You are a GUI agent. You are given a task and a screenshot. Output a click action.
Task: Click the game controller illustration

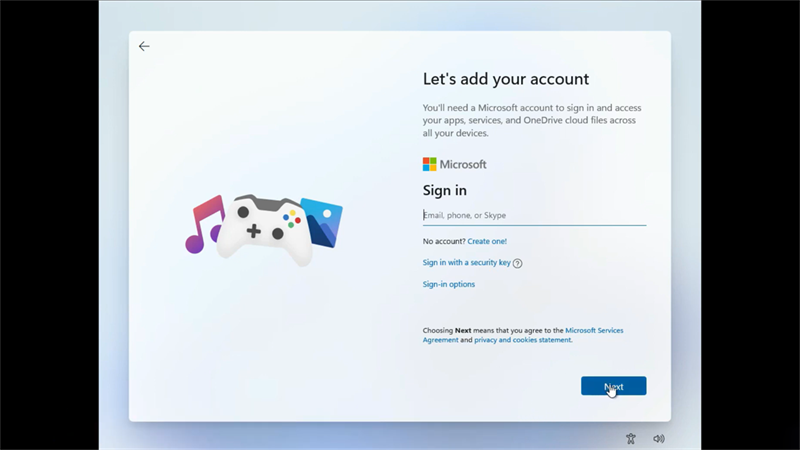pos(264,230)
